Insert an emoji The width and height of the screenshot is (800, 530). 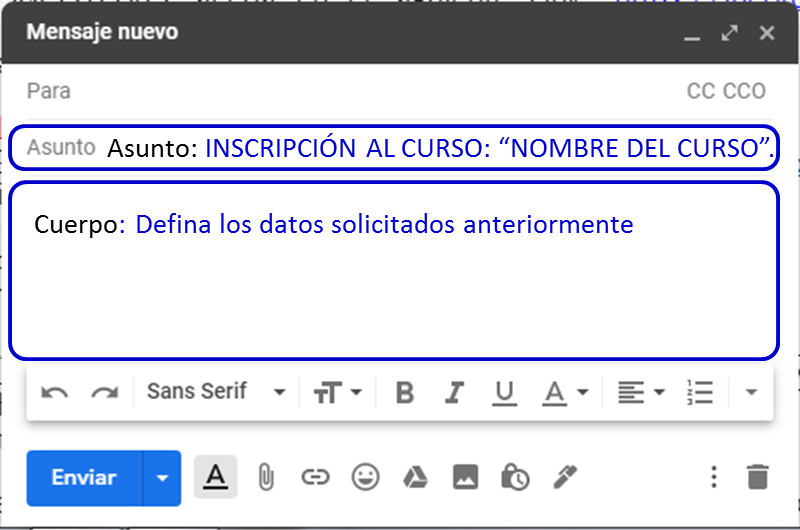pyautogui.click(x=365, y=477)
